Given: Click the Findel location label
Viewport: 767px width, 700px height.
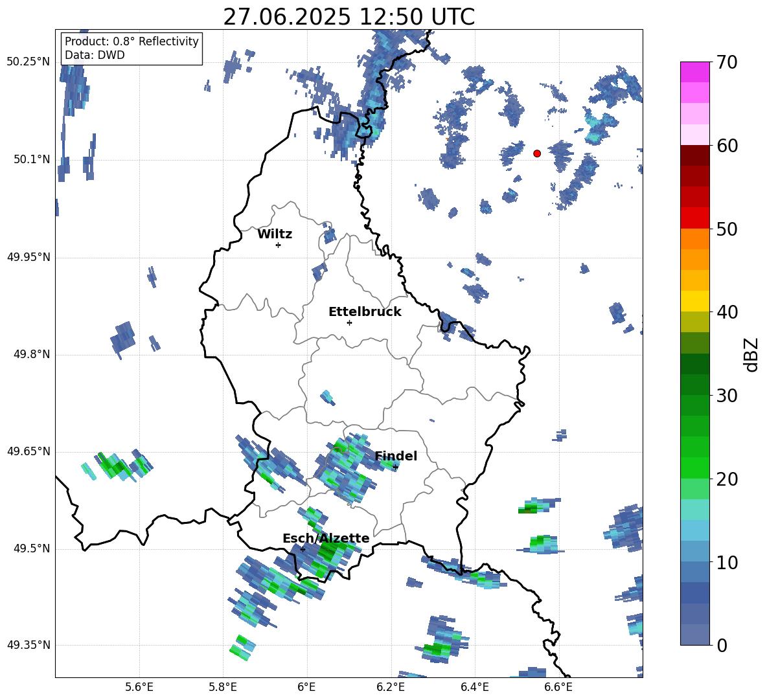Looking at the screenshot, I should [x=396, y=456].
